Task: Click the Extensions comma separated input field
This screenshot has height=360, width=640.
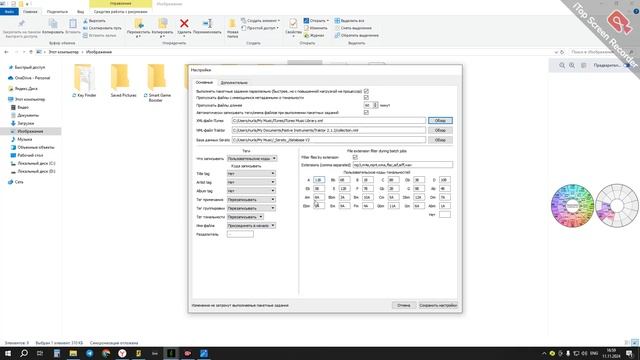Action: [x=402, y=165]
